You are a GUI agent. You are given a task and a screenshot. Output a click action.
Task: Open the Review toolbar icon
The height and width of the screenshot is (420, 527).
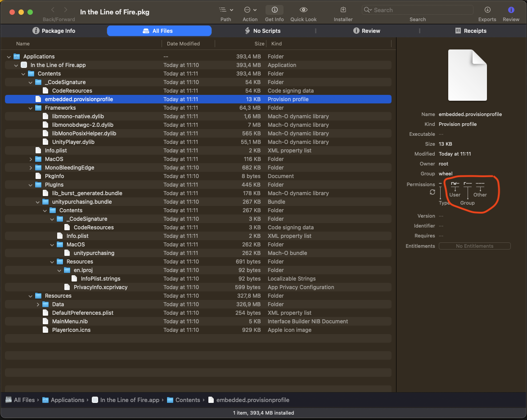point(511,10)
